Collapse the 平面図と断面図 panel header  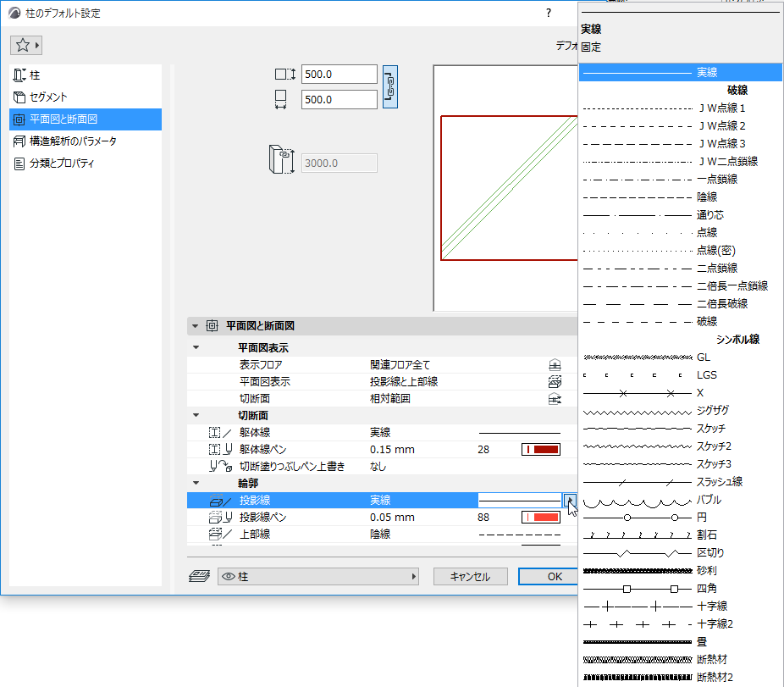(x=195, y=326)
